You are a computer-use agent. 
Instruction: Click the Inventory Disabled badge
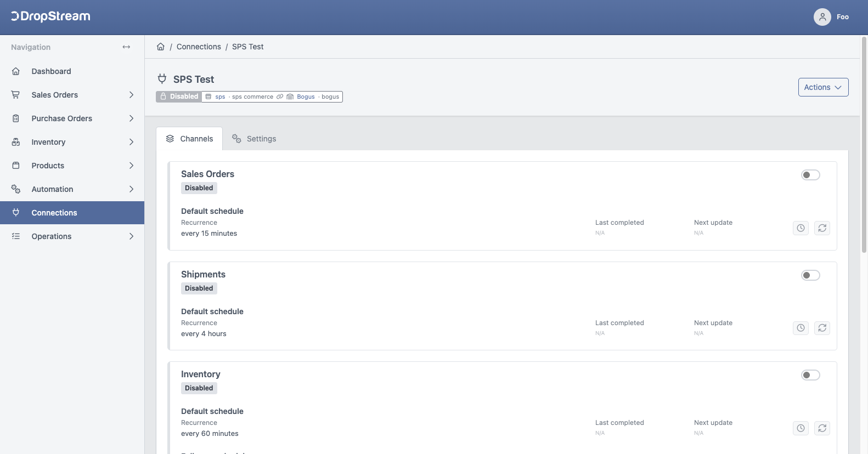199,388
